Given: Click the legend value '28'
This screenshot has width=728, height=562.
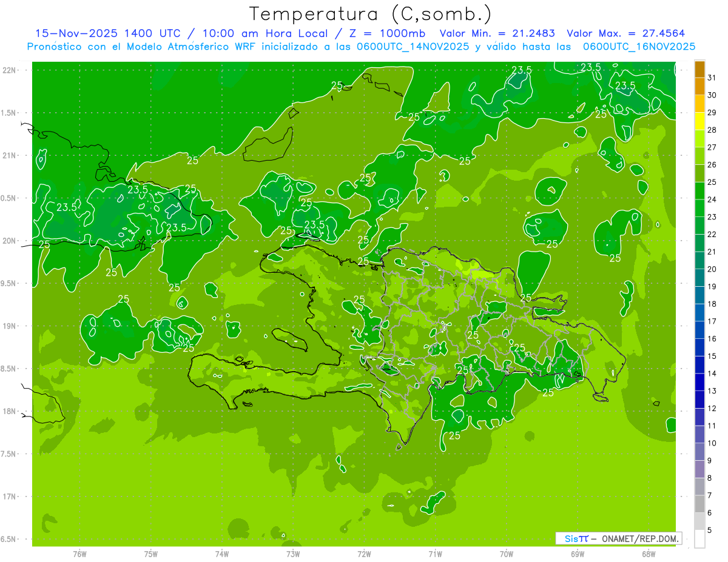Looking at the screenshot, I should [712, 130].
